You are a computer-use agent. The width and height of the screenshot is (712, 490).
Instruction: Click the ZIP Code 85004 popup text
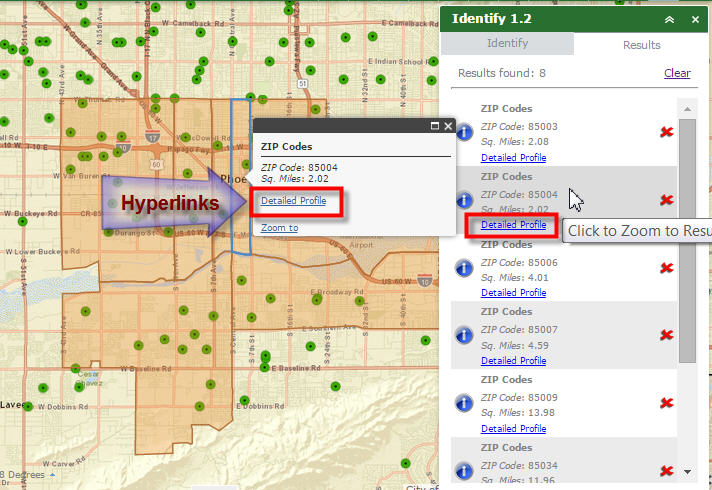299,168
